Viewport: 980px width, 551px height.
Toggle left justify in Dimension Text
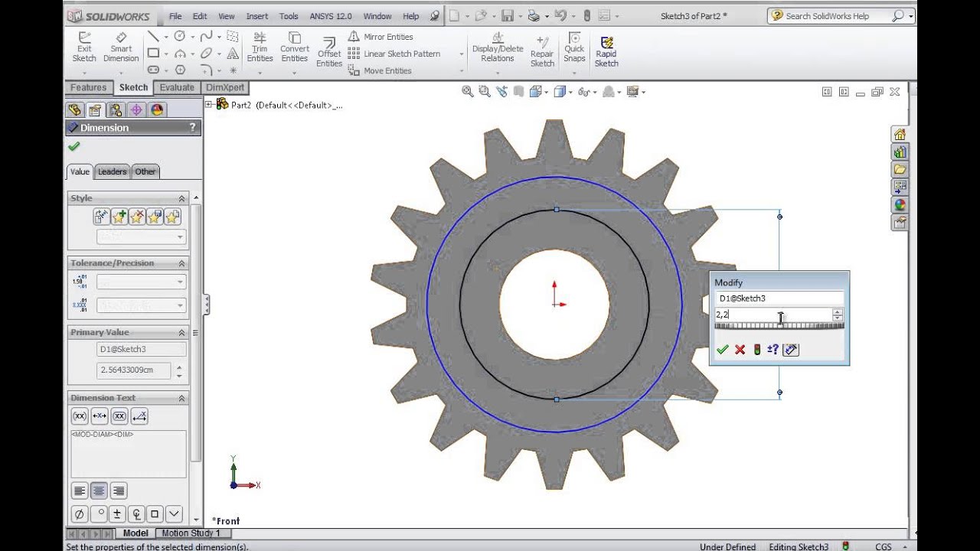point(80,491)
